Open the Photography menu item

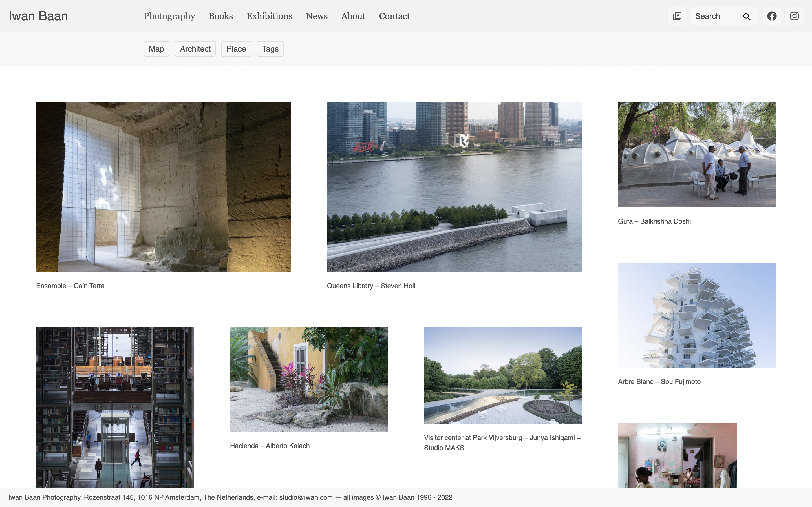(x=169, y=16)
